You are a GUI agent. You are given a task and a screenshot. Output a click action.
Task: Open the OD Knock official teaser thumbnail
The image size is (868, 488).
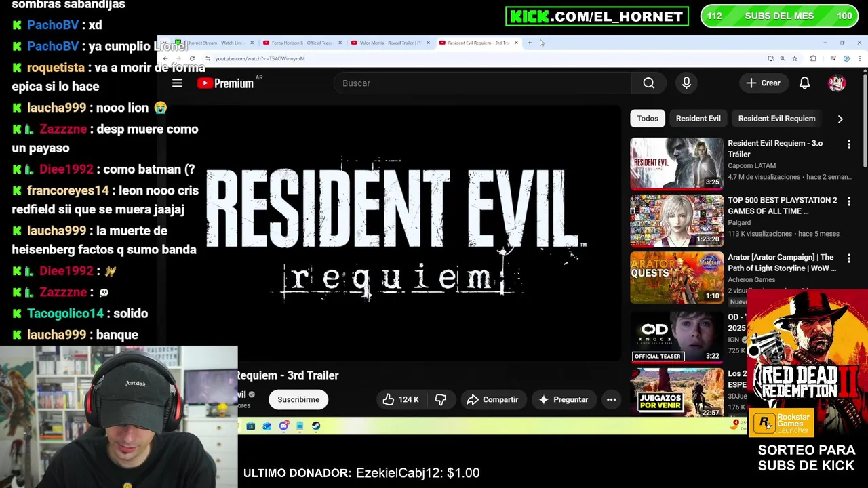coord(677,336)
